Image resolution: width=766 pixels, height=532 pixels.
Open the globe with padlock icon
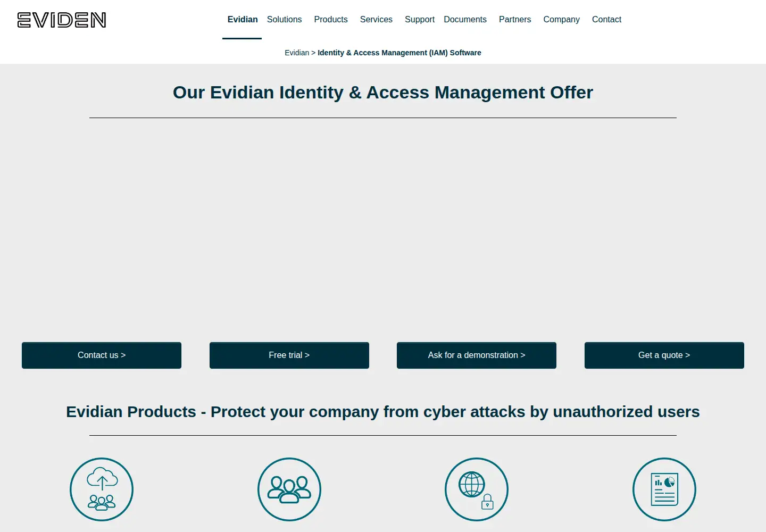(477, 489)
